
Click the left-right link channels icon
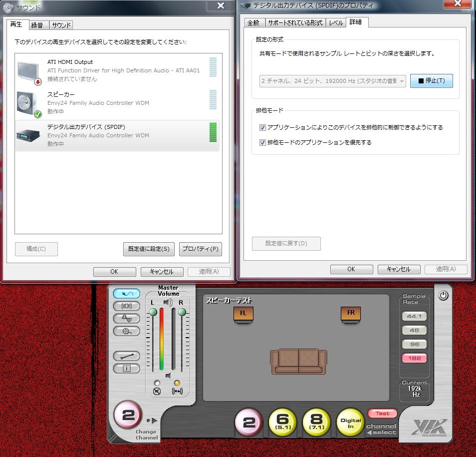click(177, 392)
